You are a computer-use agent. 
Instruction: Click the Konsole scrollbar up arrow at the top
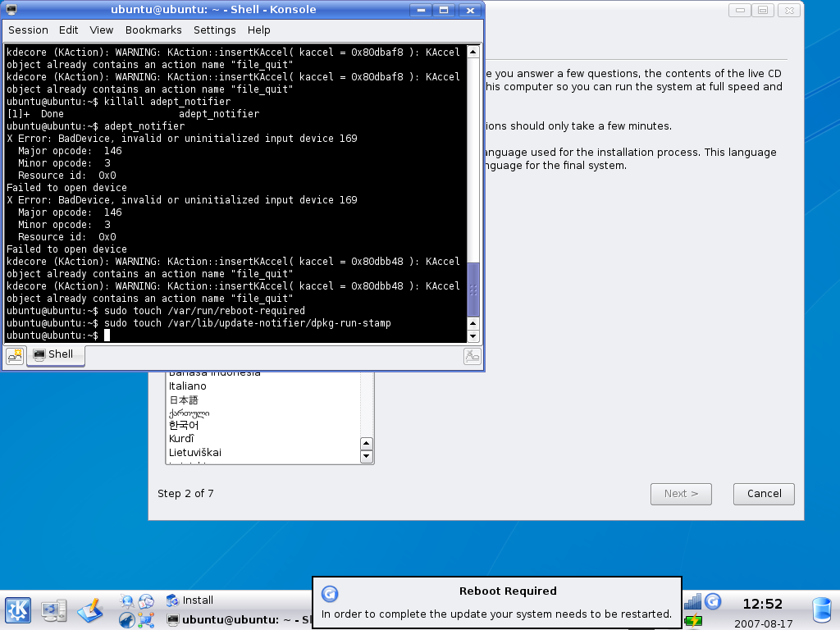click(x=473, y=52)
